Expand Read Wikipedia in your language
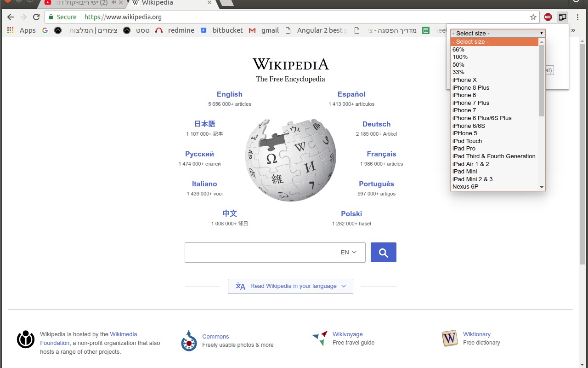This screenshot has height=368, width=588. (290, 286)
